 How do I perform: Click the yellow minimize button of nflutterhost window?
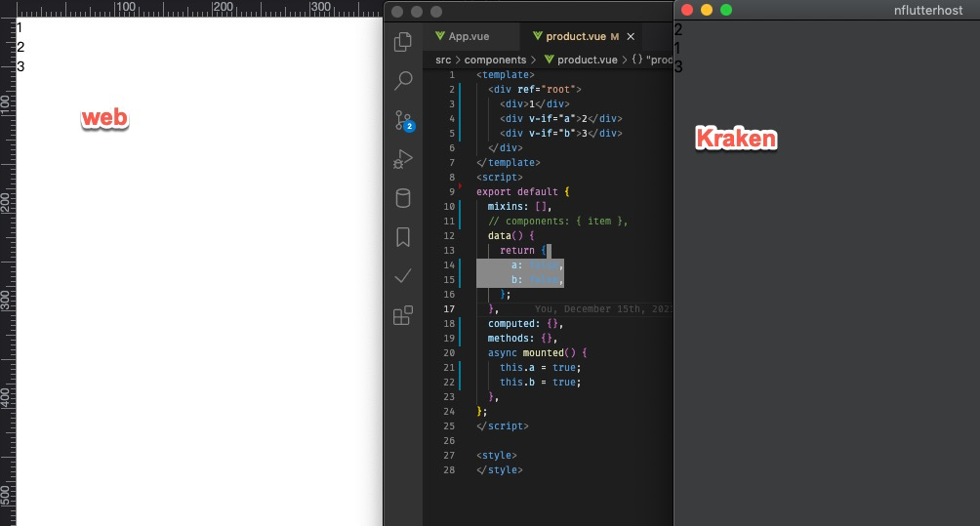point(707,10)
